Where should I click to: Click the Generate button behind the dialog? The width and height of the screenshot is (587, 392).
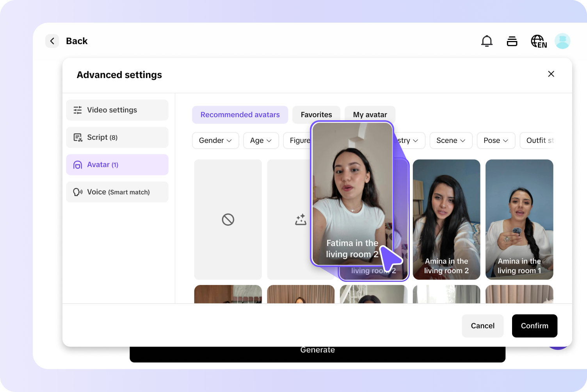click(x=317, y=354)
